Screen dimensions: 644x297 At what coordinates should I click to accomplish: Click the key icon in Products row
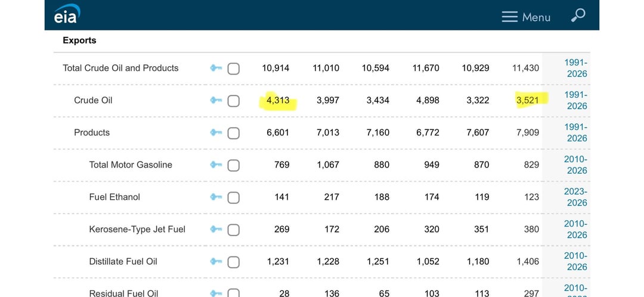pos(216,132)
